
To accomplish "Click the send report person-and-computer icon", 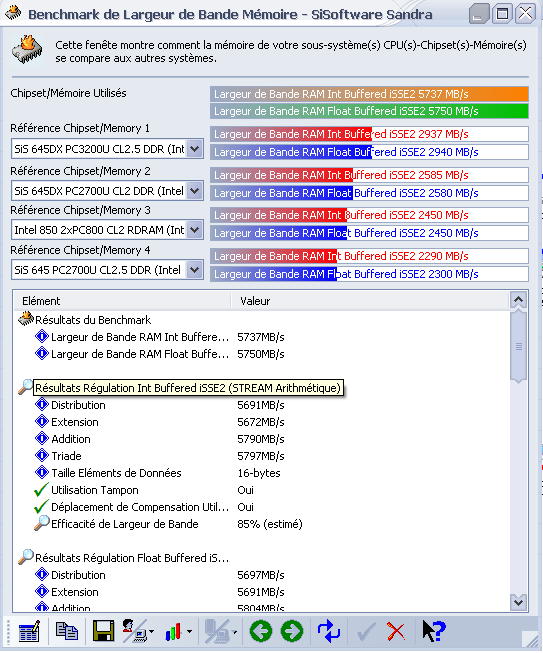I will 134,631.
